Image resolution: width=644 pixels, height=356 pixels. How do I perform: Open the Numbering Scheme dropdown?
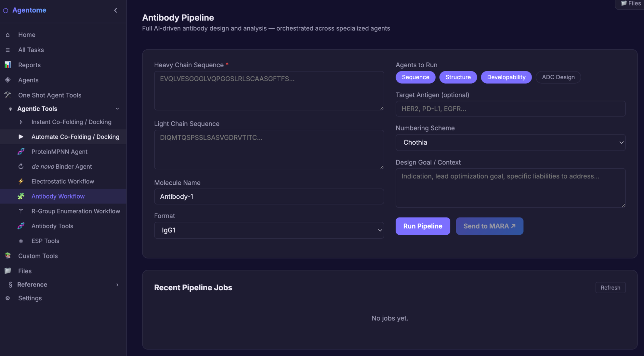510,142
